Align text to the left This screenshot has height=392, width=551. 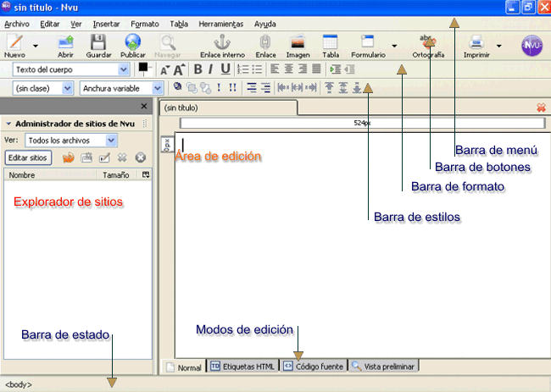tap(275, 69)
